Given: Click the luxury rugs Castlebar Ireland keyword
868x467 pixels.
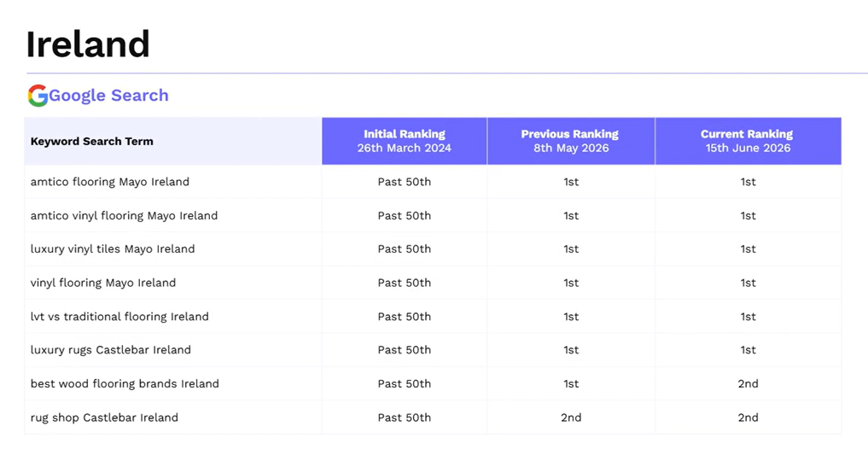Looking at the screenshot, I should 111,350.
